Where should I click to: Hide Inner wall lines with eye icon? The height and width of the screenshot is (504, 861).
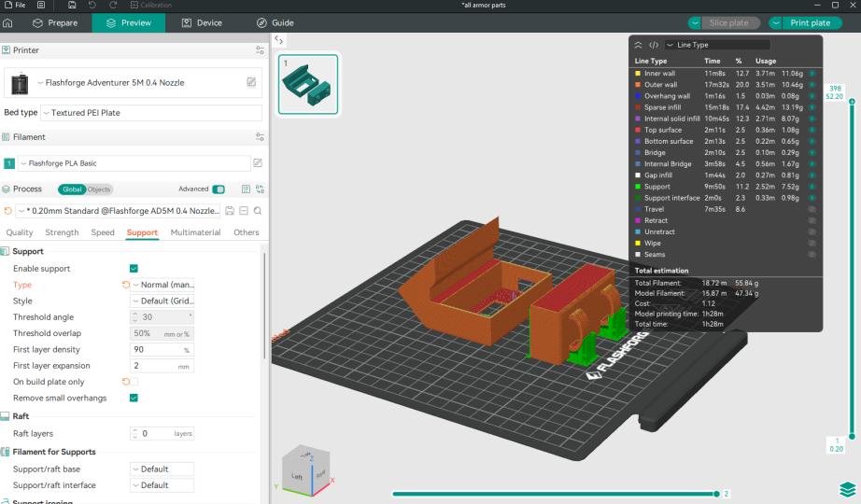(x=812, y=73)
